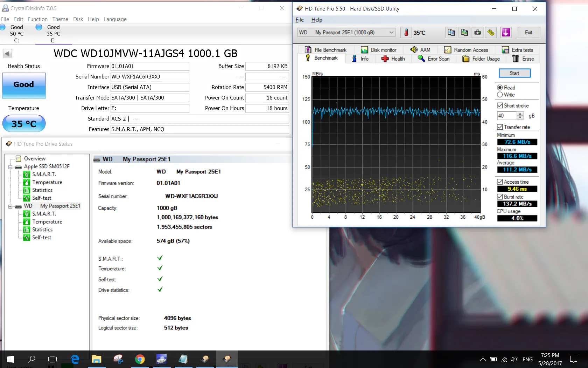Image resolution: width=588 pixels, height=368 pixels.
Task: Open volume control in system tray
Action: [x=514, y=359]
